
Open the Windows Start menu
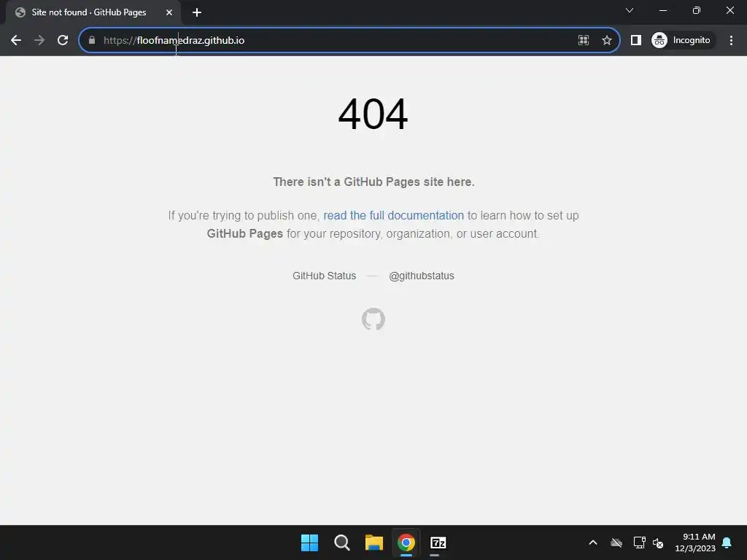pos(309,542)
